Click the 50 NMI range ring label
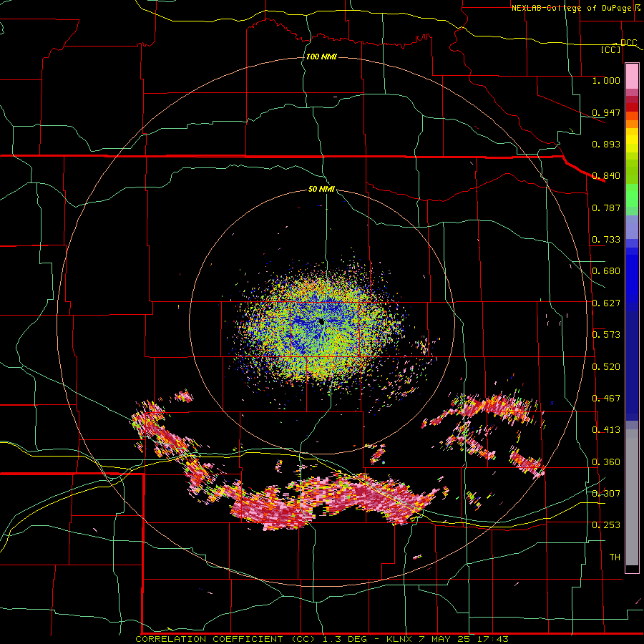644x644 pixels. (x=321, y=189)
